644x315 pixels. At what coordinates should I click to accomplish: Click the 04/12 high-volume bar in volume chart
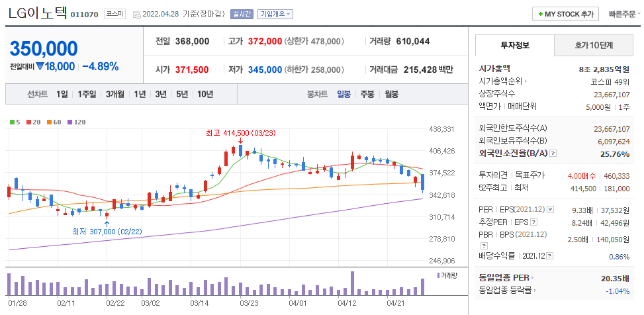click(352, 283)
